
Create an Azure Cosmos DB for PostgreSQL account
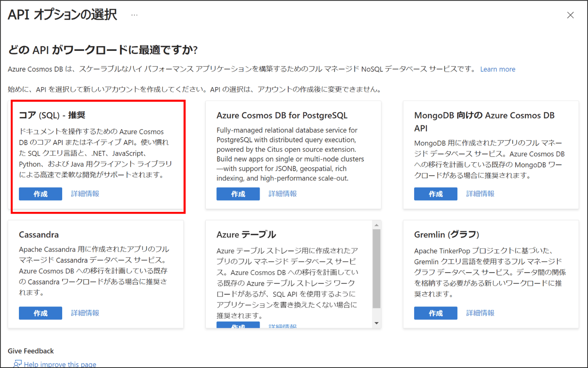pyautogui.click(x=238, y=194)
